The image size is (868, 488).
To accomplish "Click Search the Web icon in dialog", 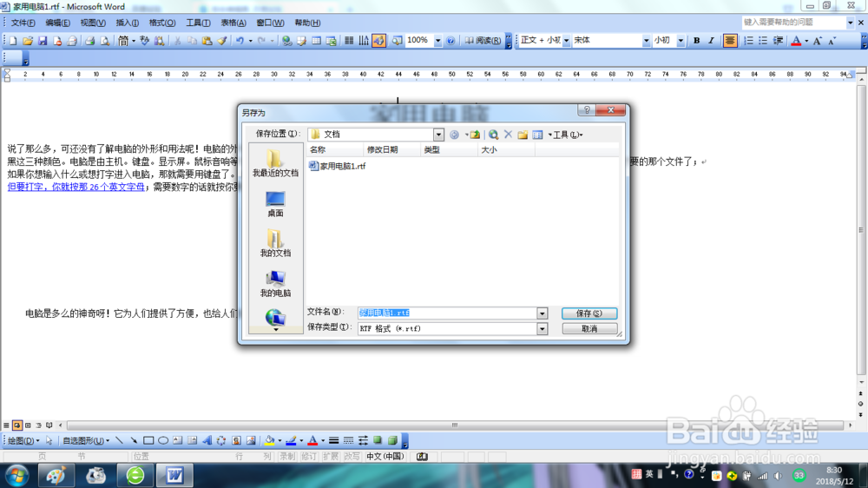I will [493, 135].
